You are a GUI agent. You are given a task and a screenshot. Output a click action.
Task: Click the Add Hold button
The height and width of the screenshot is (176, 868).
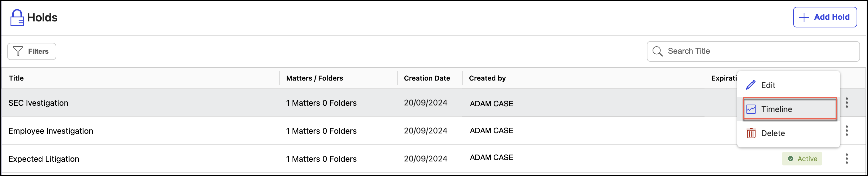click(x=825, y=17)
